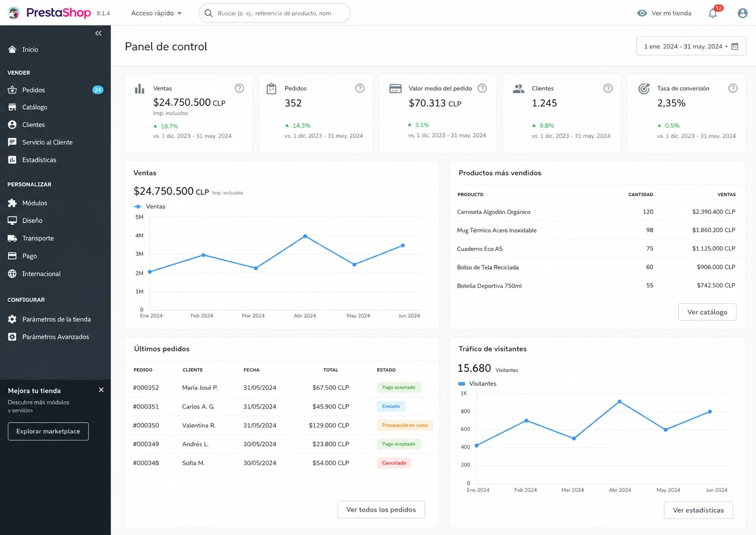Open the date range picker dropdown
This screenshot has width=756, height=535.
691,46
